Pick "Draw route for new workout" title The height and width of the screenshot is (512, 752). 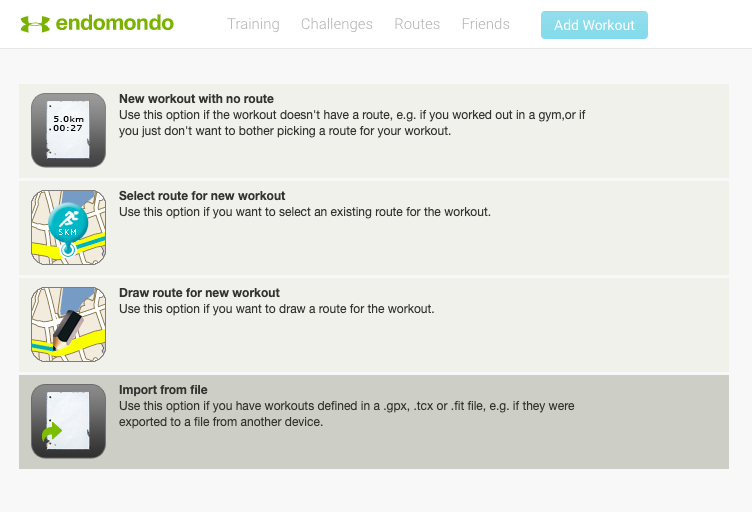[x=199, y=293]
